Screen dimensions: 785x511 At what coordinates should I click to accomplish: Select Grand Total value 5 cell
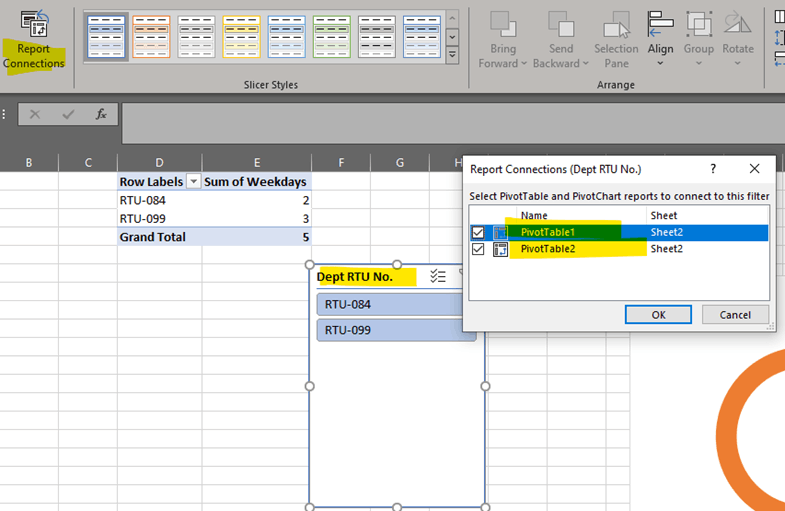pyautogui.click(x=256, y=237)
